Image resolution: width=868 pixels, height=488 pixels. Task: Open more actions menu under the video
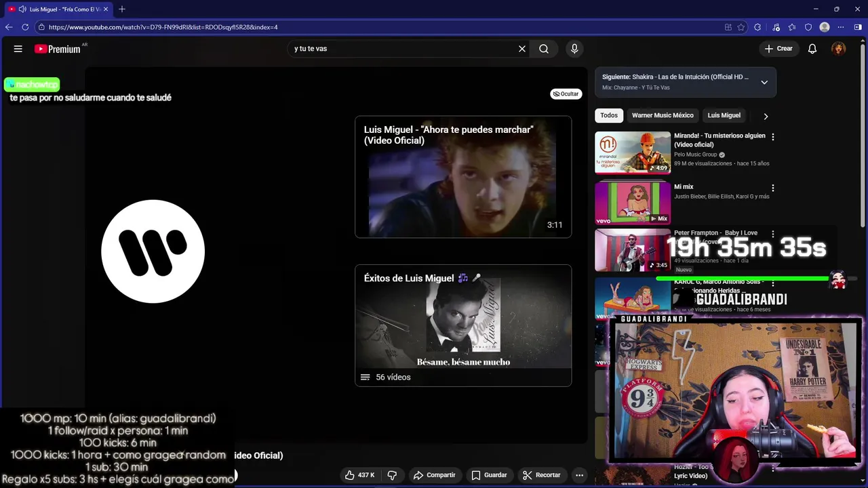point(579,475)
